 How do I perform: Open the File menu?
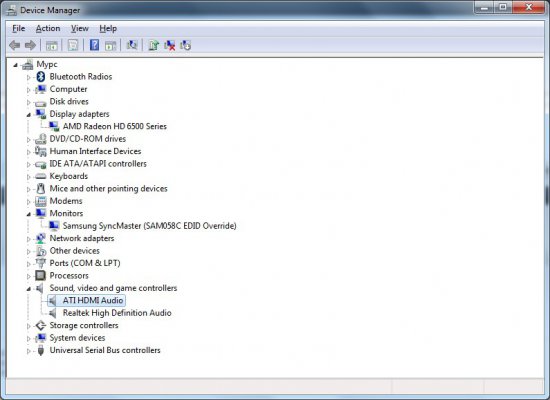19,28
